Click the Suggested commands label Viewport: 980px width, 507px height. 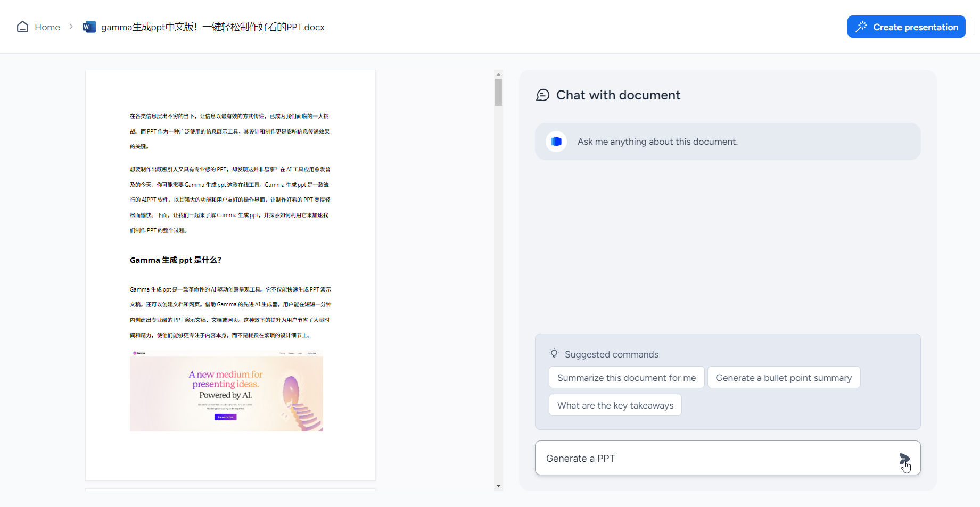pyautogui.click(x=611, y=354)
